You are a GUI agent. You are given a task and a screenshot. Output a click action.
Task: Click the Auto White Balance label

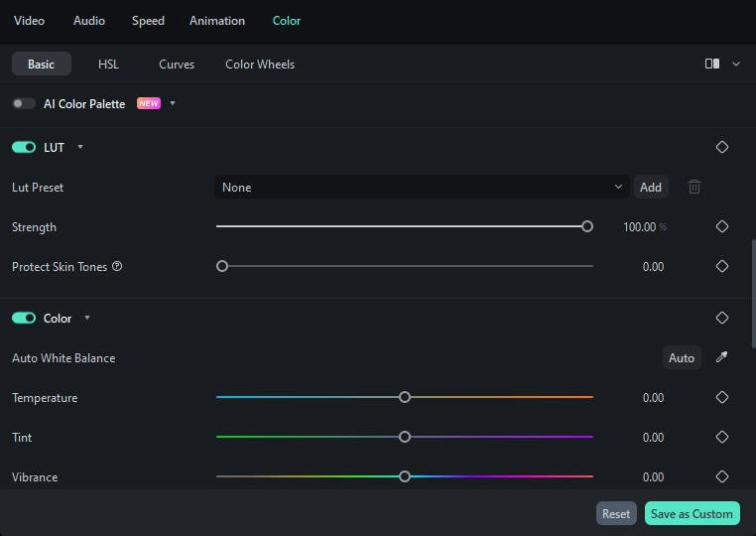click(63, 358)
